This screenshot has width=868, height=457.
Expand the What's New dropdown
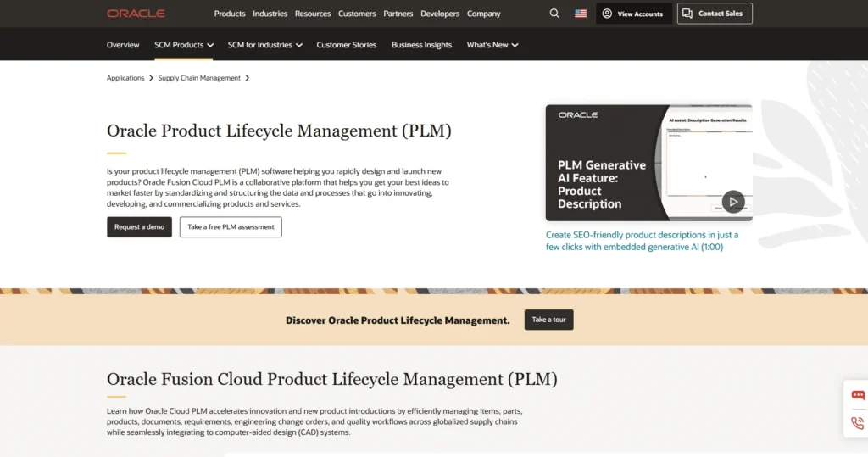(x=492, y=45)
